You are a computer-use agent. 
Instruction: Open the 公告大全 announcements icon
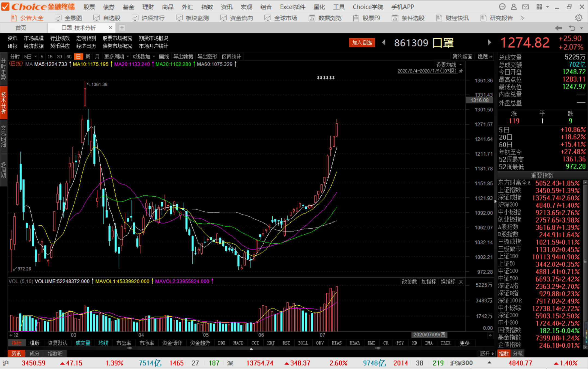tap(14, 18)
